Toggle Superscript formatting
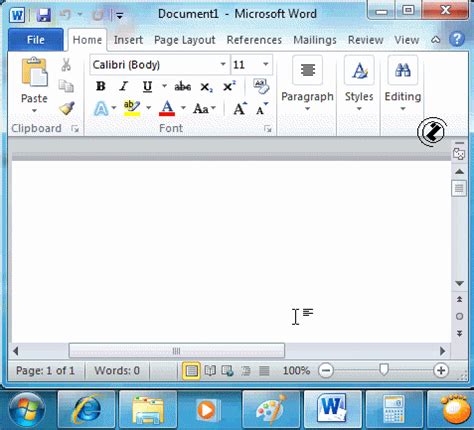Screen dimensions: 474x430 click(x=229, y=87)
